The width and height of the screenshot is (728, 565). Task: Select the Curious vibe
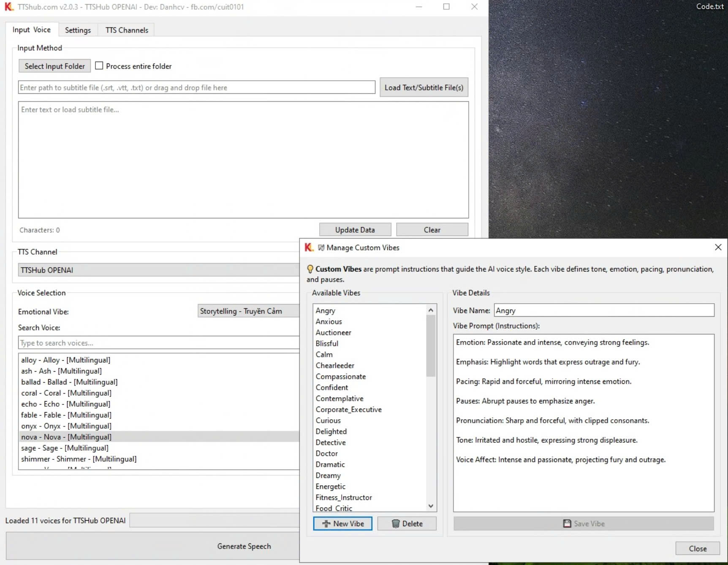[370, 420]
